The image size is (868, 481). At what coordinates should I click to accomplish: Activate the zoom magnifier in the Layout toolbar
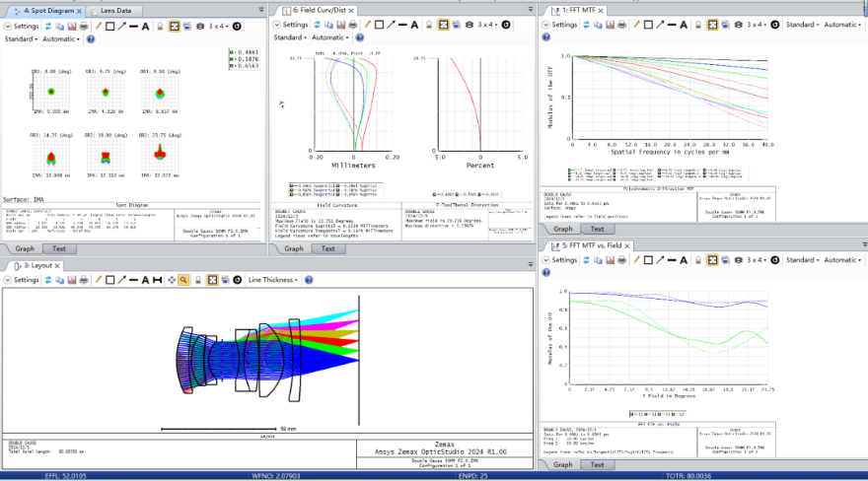[x=183, y=280]
